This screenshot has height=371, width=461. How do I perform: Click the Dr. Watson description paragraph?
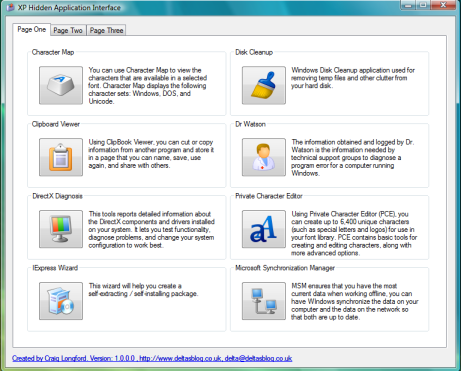(352, 158)
